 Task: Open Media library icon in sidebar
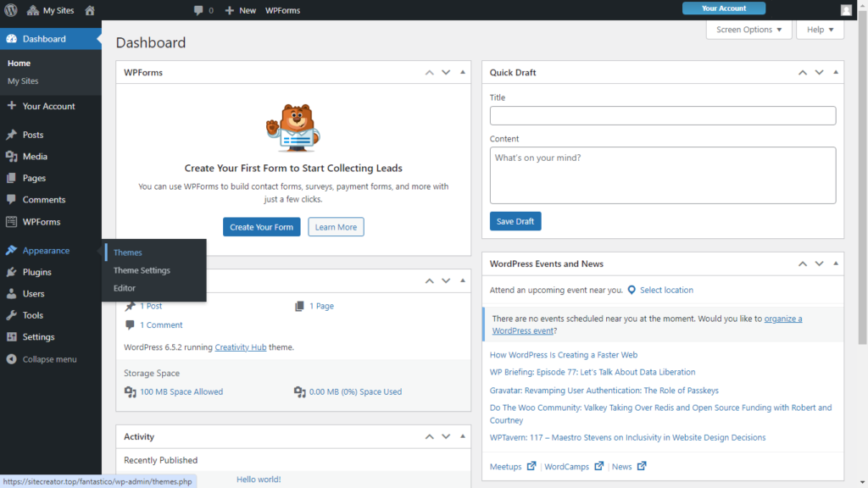click(11, 157)
